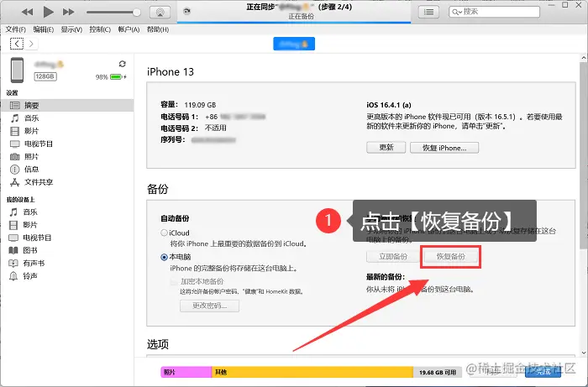Click the sync rotating arrows icon
This screenshot has width=588, height=387.
coord(123,64)
